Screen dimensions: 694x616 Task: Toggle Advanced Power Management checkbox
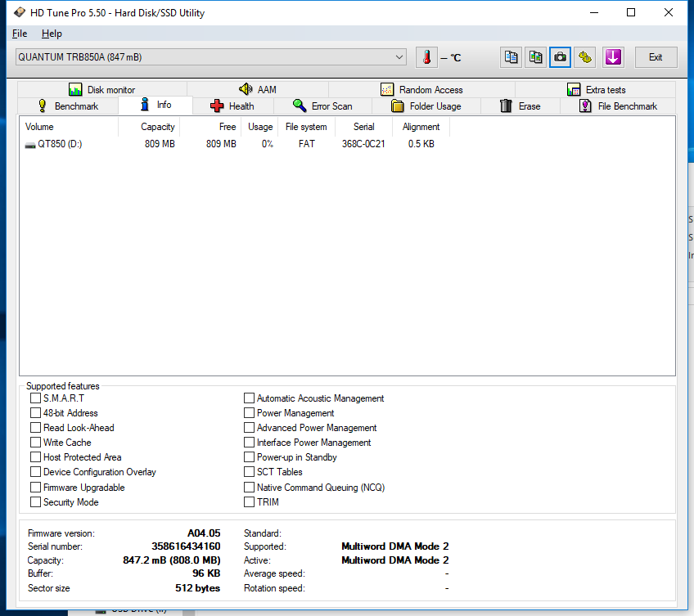[x=249, y=427]
